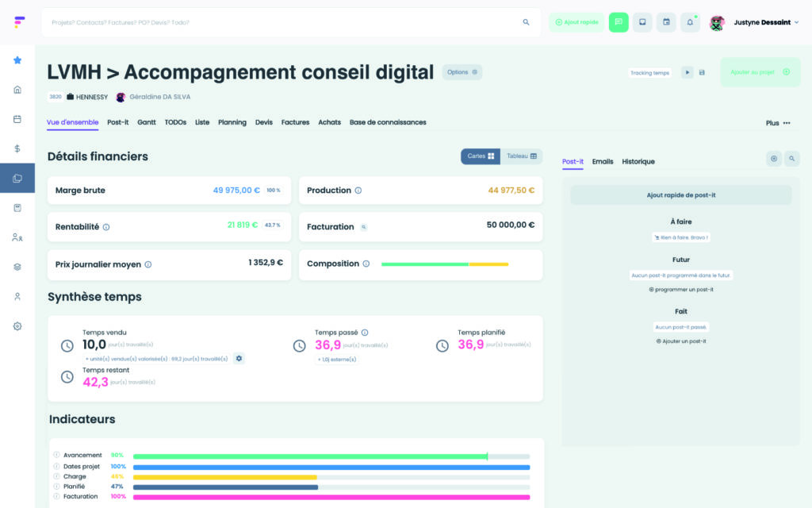Show info for Temps passé

(x=365, y=333)
